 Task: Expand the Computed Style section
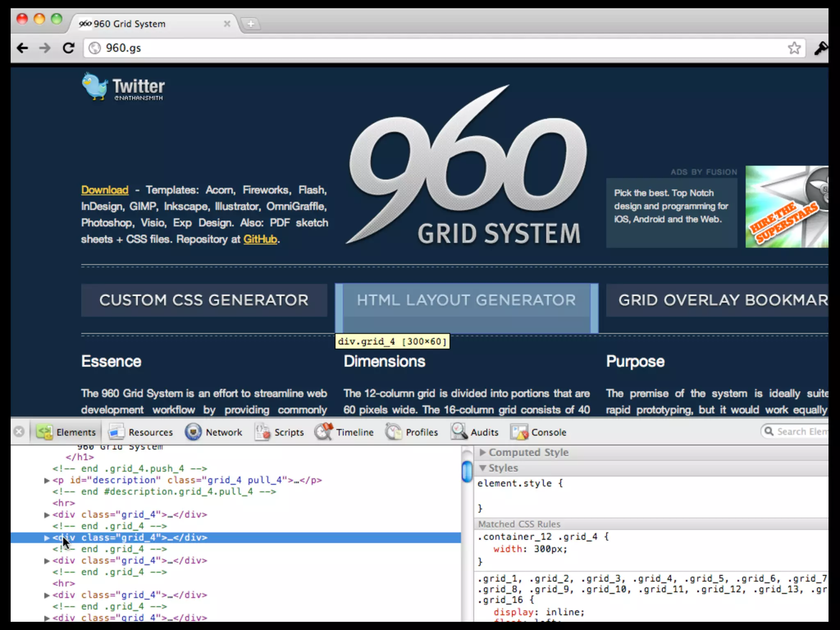coord(483,452)
